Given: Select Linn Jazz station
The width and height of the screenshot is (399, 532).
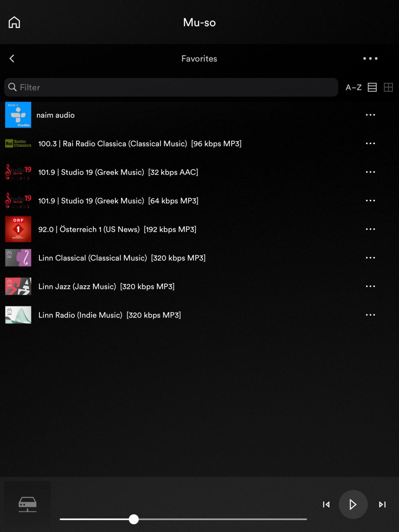Looking at the screenshot, I should tap(106, 287).
